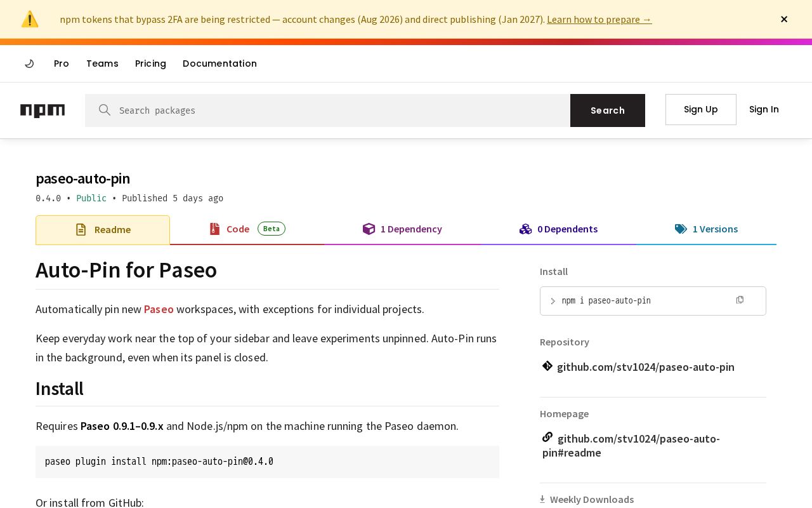Screen dimensions: 812x508
Task: Click the homepage chain-link icon
Action: tap(547, 437)
